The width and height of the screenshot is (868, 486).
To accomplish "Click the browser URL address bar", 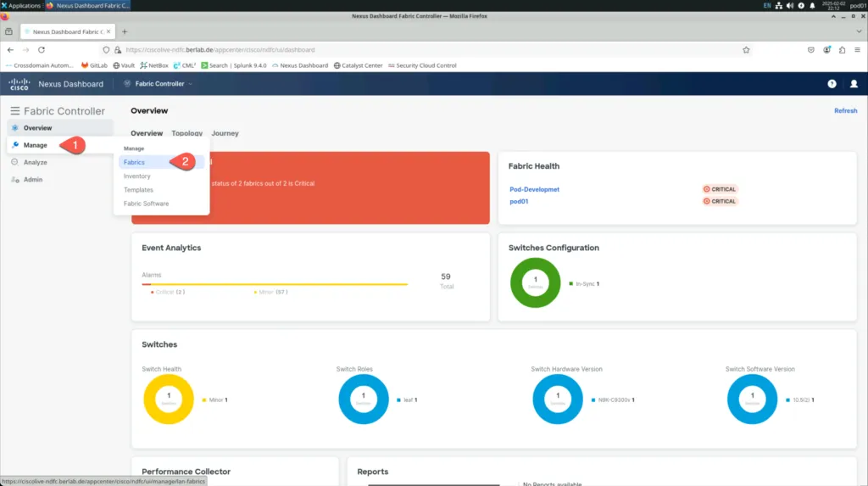I will (x=424, y=50).
